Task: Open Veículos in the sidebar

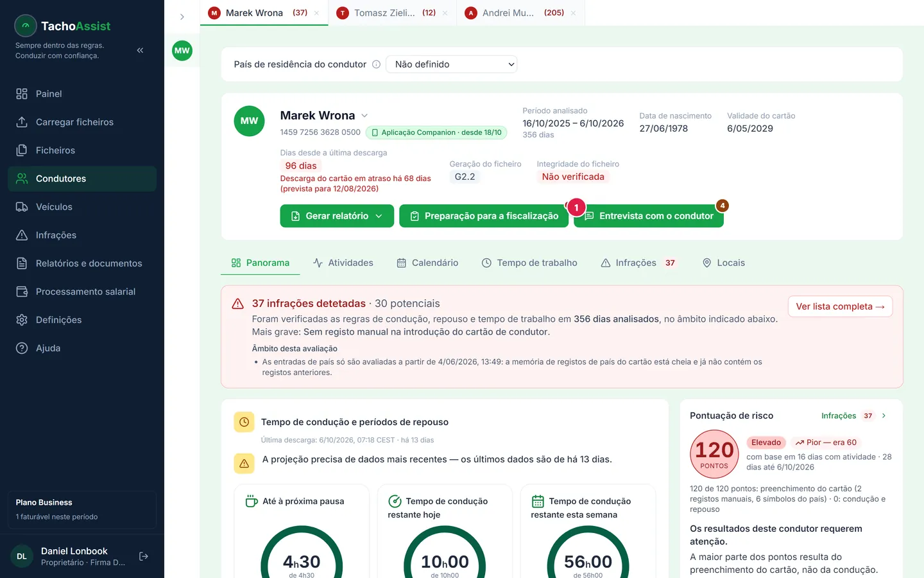Action: 82,207
